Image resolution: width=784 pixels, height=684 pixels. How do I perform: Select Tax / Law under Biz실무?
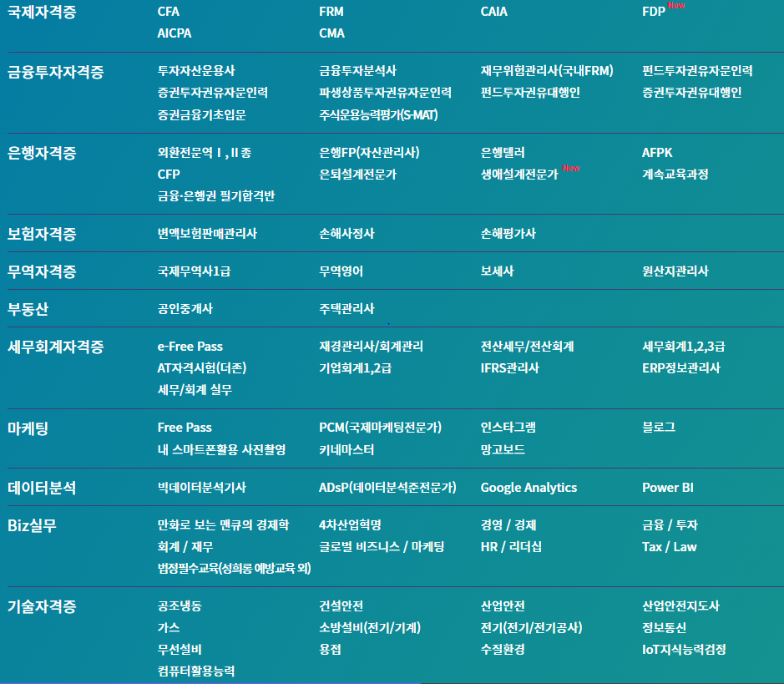click(x=669, y=546)
